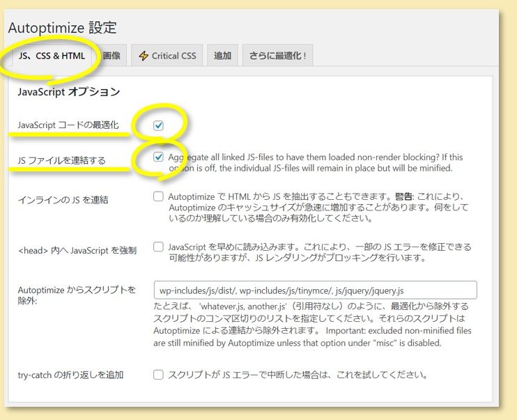Click the Autoptimize 設定 page heading
This screenshot has width=517, height=420.
[x=62, y=28]
